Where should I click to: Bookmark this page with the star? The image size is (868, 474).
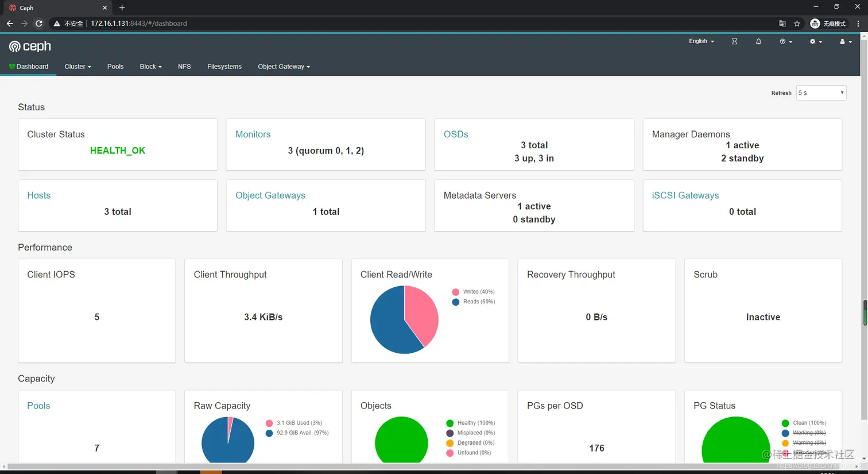(797, 24)
